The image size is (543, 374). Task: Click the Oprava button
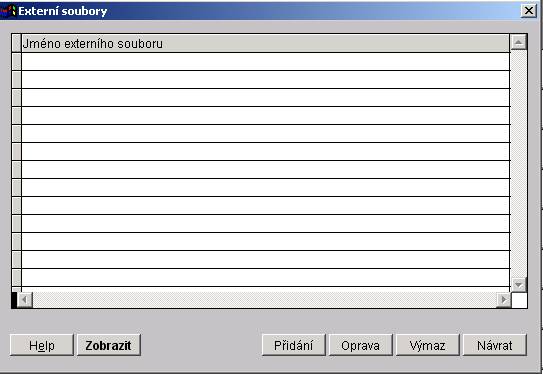[x=360, y=345]
